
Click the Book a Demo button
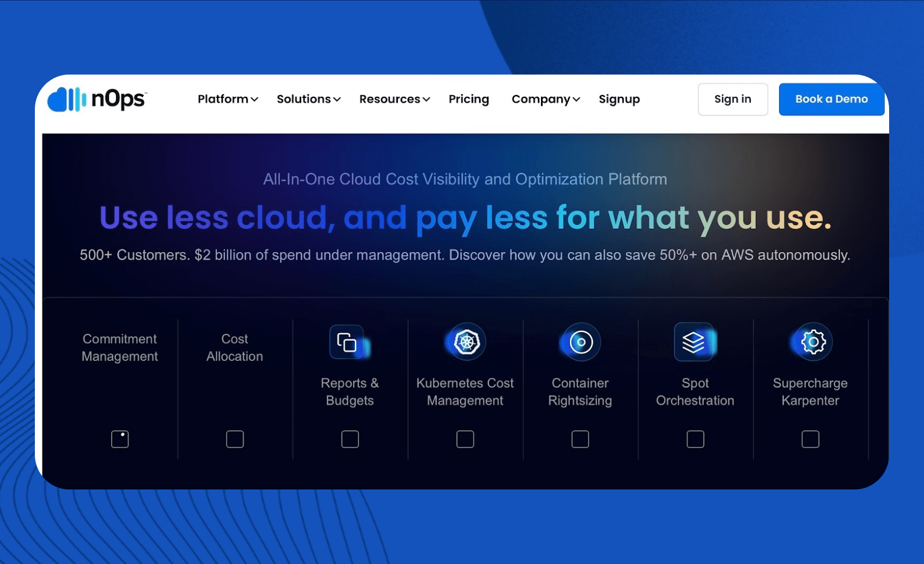coord(831,99)
